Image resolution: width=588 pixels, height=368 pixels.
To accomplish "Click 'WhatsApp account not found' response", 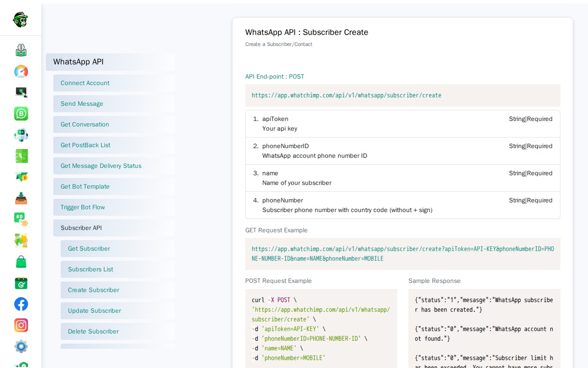I will coord(484,334).
